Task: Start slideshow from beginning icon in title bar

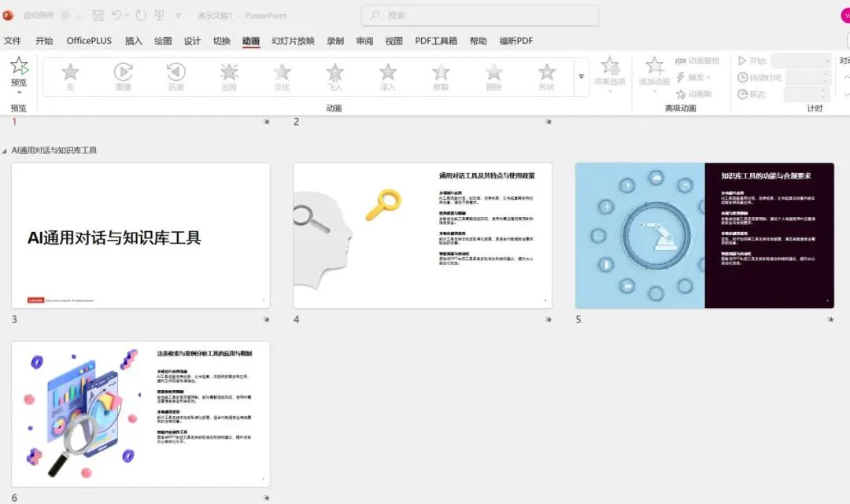Action: click(x=159, y=15)
